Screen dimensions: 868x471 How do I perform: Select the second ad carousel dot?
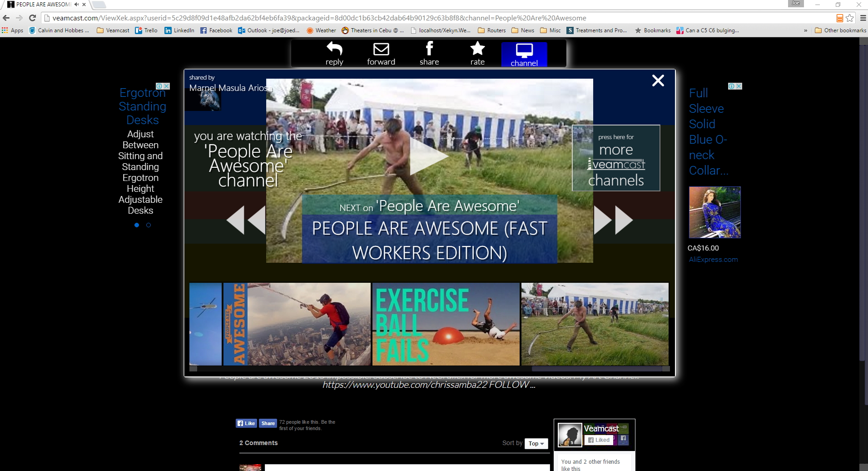[x=149, y=225]
